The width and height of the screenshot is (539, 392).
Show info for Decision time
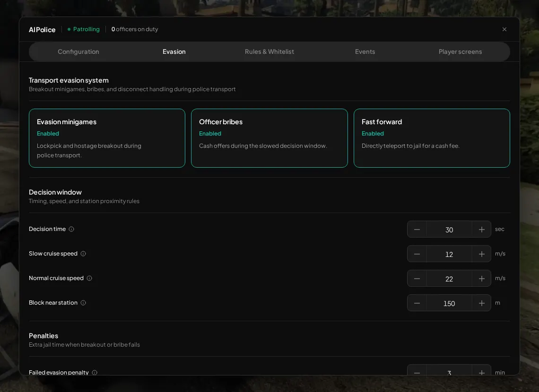click(71, 229)
